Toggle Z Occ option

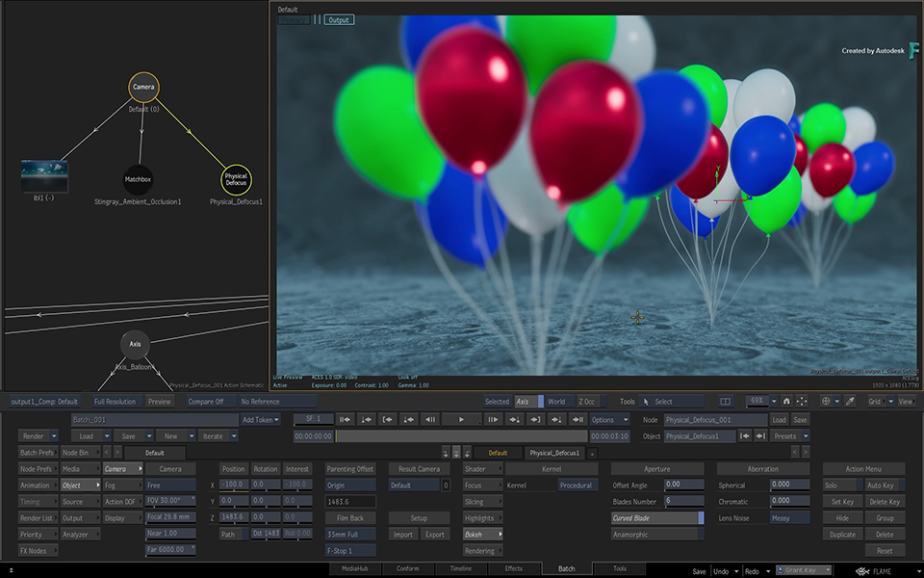click(x=590, y=401)
